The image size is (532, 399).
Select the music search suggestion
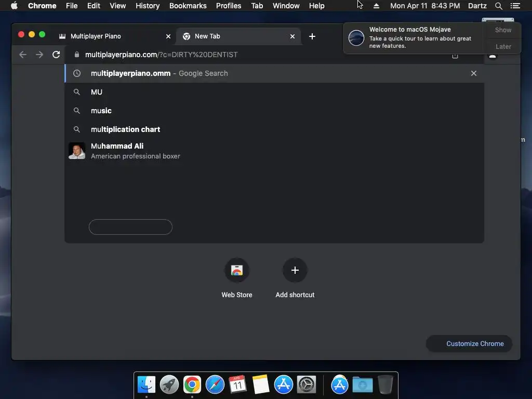coord(274,111)
